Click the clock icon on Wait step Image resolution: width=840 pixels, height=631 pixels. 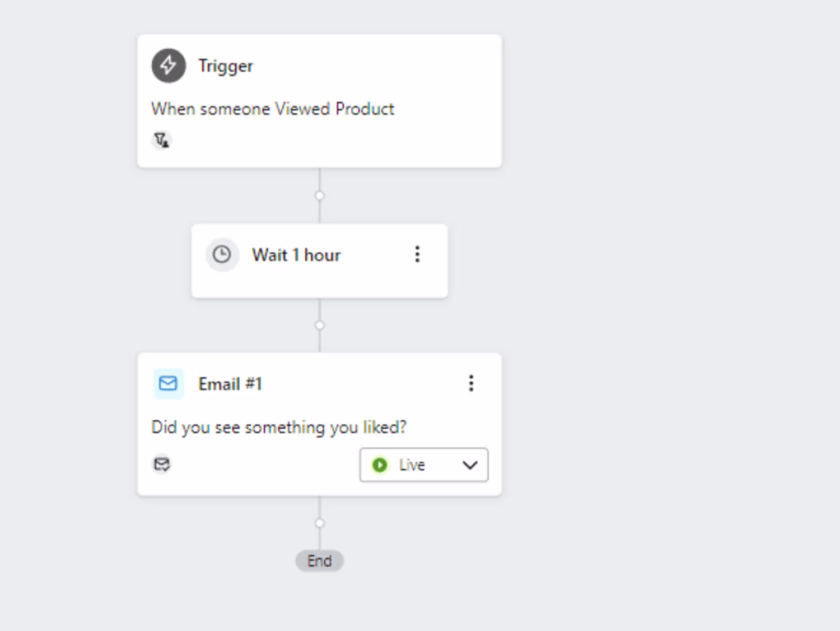(222, 254)
